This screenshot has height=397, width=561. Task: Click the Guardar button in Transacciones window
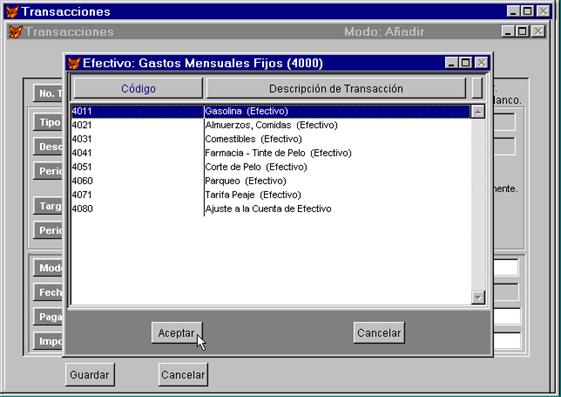[x=90, y=374]
